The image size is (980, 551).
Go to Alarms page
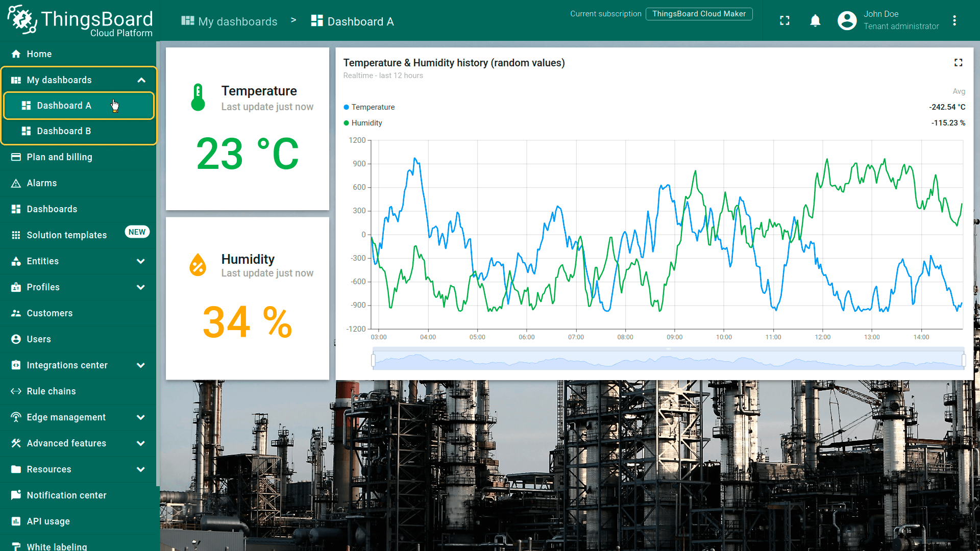[x=42, y=183]
